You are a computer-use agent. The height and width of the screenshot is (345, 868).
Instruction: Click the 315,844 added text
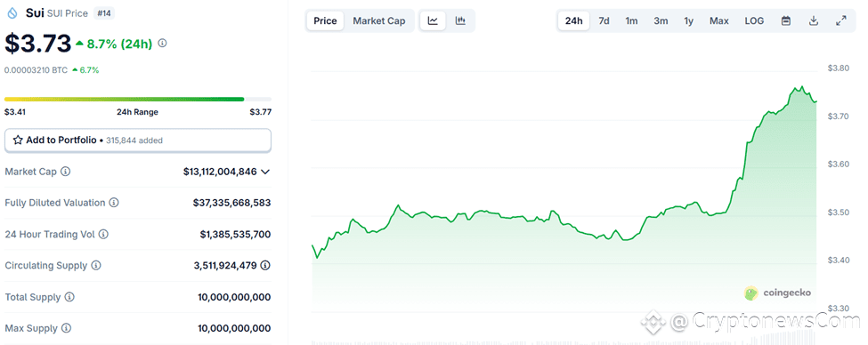coord(134,140)
